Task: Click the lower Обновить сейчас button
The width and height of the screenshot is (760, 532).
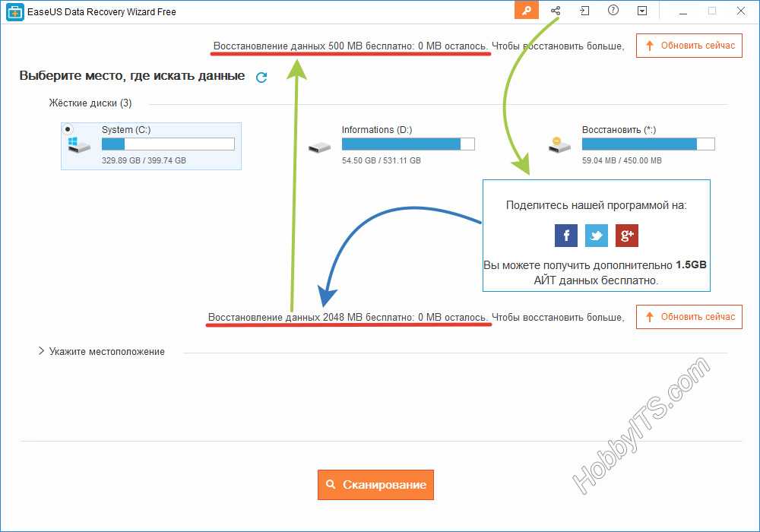Action: pos(689,317)
